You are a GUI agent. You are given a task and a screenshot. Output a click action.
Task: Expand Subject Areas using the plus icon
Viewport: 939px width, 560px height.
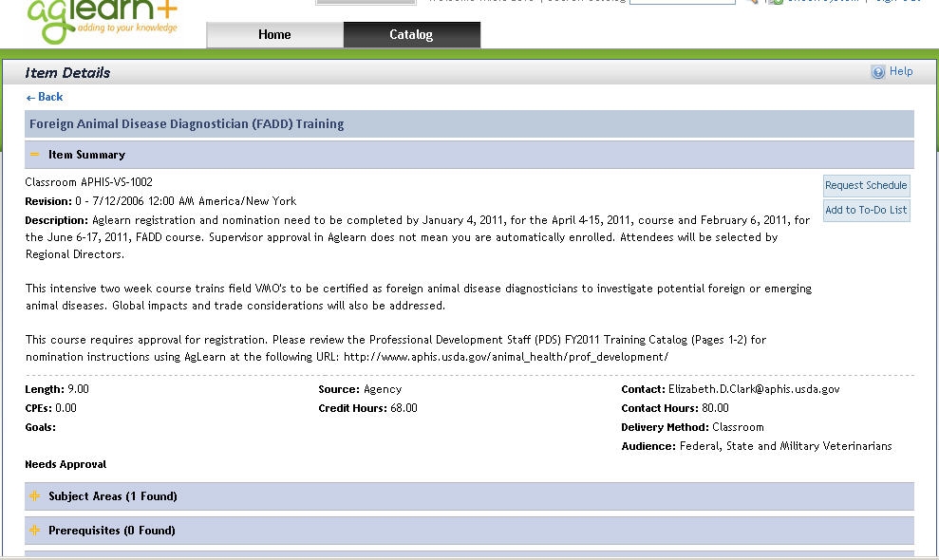(x=35, y=496)
